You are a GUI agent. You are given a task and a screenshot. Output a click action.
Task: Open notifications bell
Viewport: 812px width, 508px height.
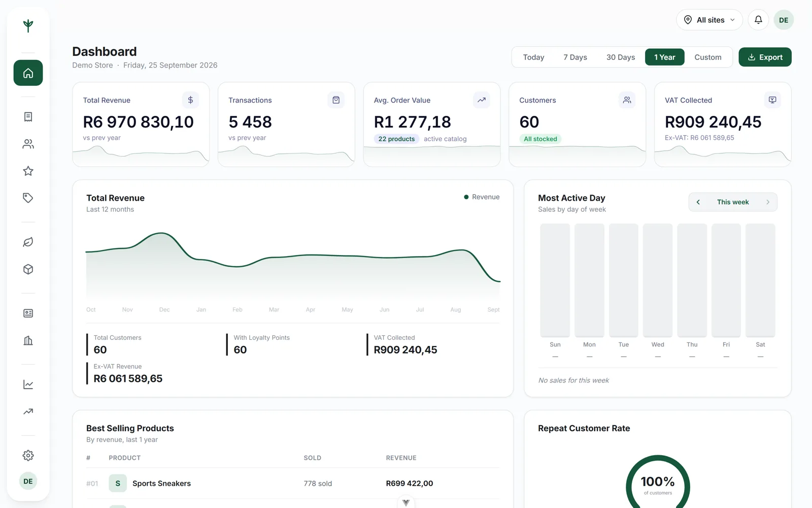(758, 20)
